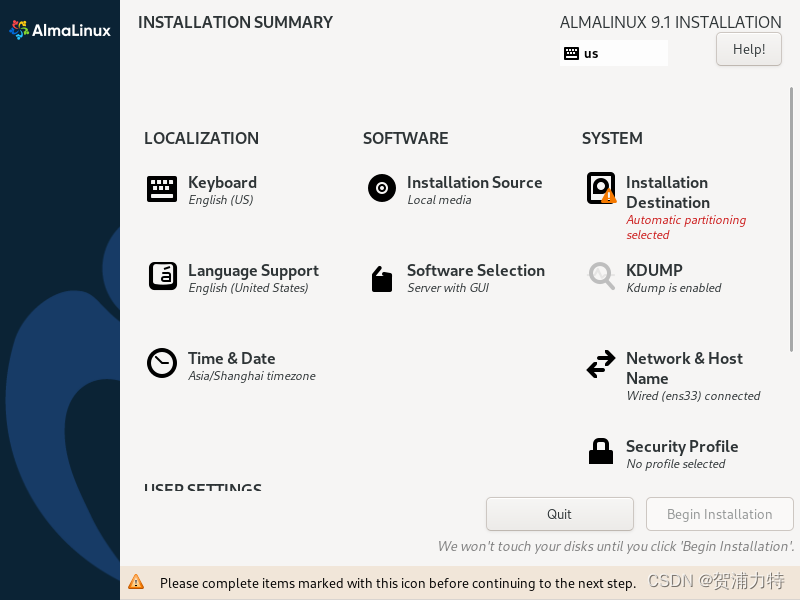Click the Network & Host Name arrows icon

[x=601, y=364]
